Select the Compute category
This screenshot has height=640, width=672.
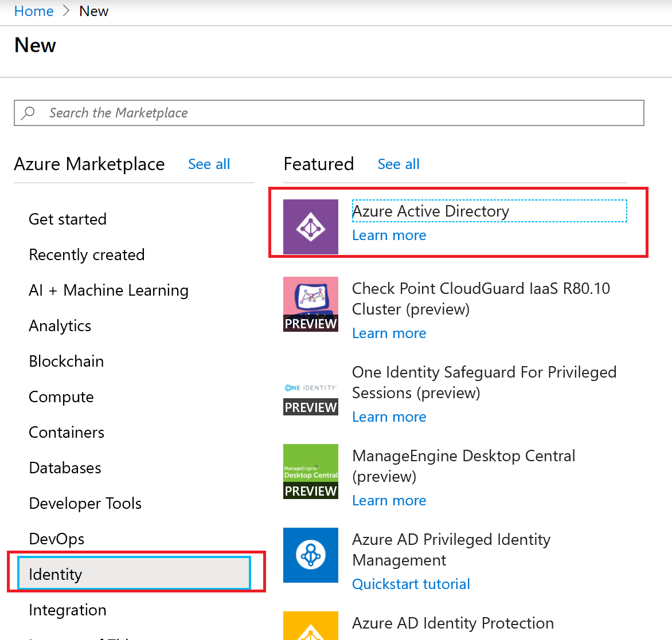pyautogui.click(x=61, y=396)
